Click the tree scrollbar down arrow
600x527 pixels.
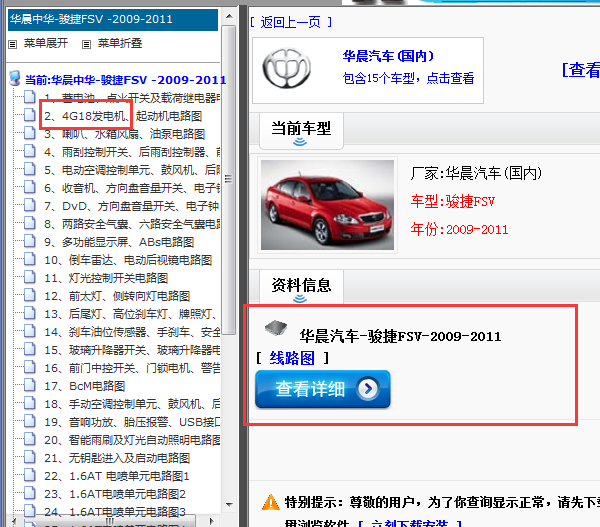[229, 504]
